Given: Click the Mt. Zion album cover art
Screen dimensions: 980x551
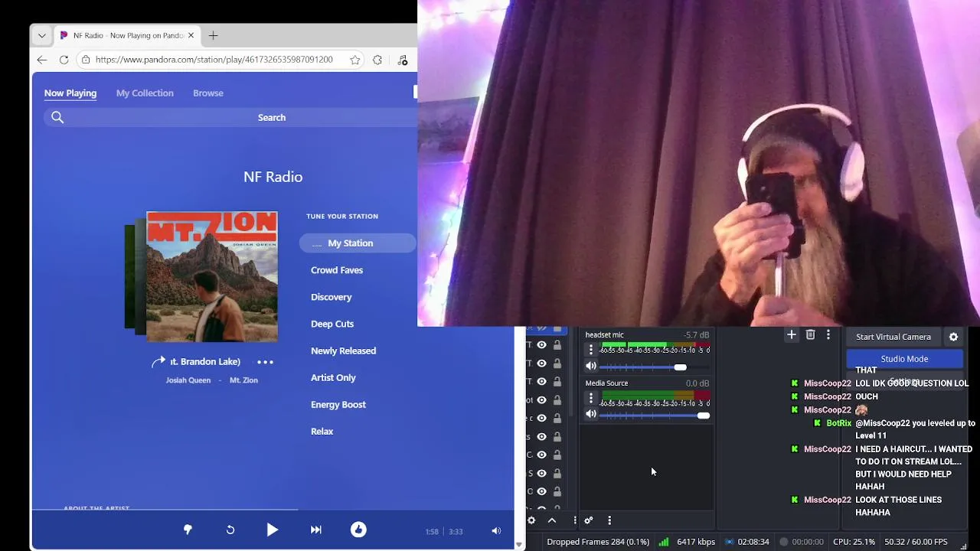Looking at the screenshot, I should click(x=212, y=276).
